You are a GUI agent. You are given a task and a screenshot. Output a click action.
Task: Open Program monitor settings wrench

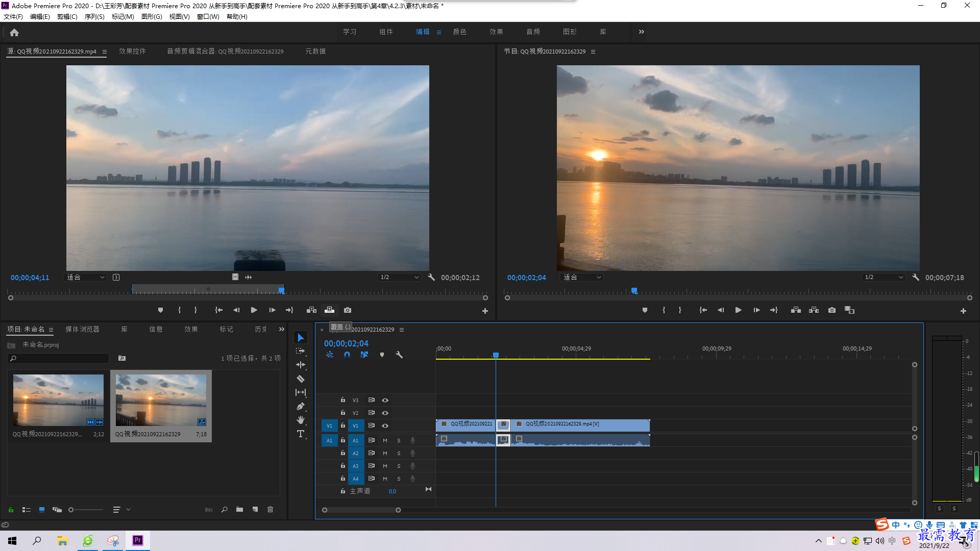(916, 278)
